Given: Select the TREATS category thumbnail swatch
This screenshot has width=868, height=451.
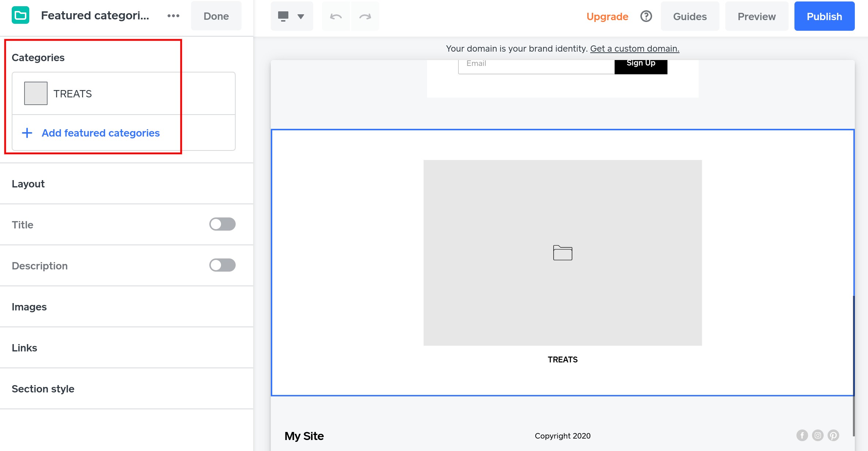Looking at the screenshot, I should pyautogui.click(x=36, y=93).
